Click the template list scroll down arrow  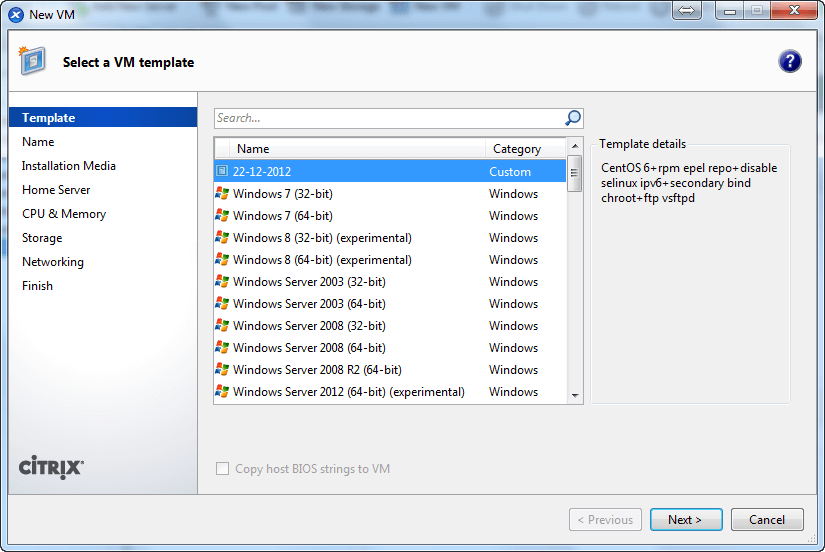pos(575,396)
